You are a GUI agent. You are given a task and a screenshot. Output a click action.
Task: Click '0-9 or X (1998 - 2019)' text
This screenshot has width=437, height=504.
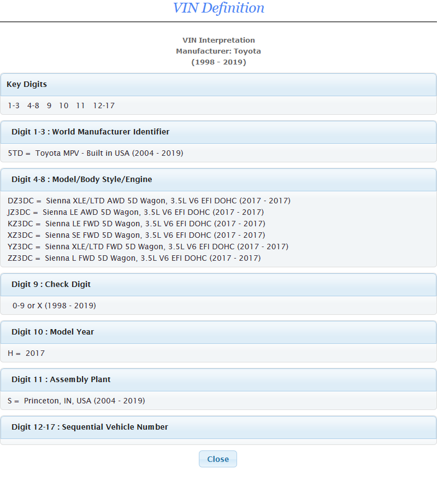[54, 306]
